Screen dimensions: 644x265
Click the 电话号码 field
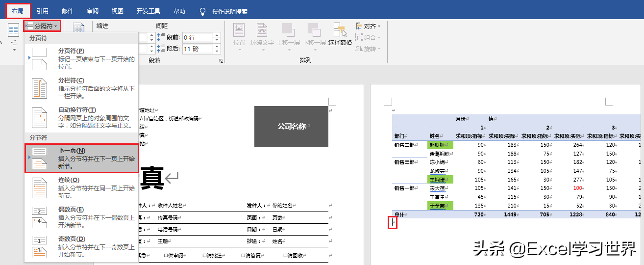click(x=169, y=229)
